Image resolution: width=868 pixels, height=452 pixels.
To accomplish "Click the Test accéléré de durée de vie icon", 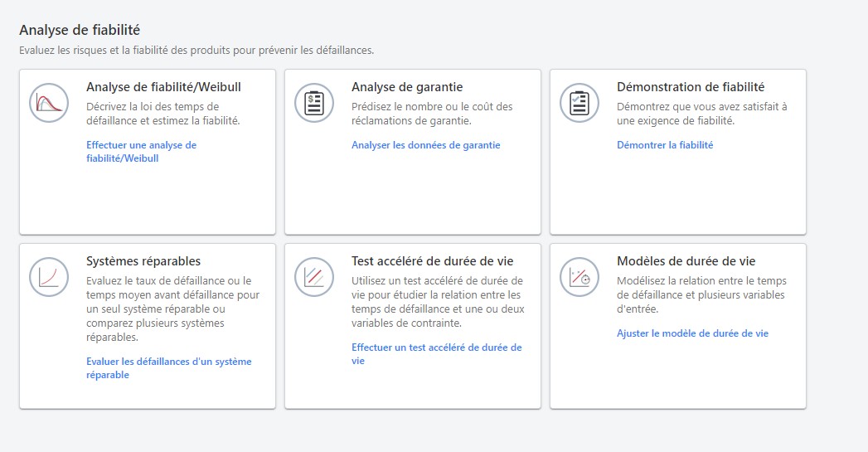I will tap(314, 277).
